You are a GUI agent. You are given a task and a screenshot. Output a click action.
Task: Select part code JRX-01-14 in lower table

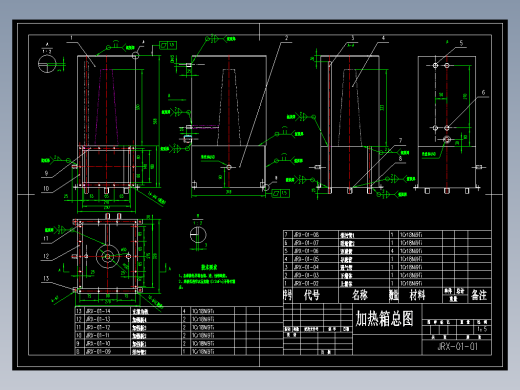(x=98, y=311)
